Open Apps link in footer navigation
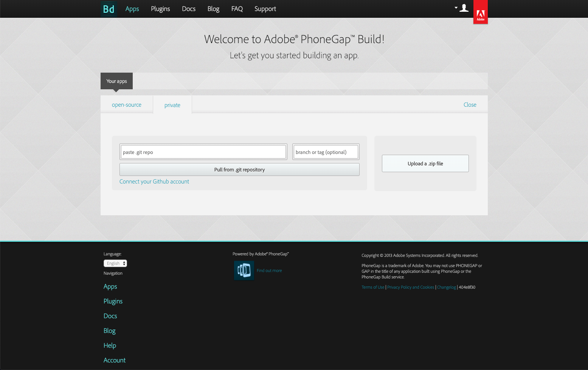 (x=110, y=286)
